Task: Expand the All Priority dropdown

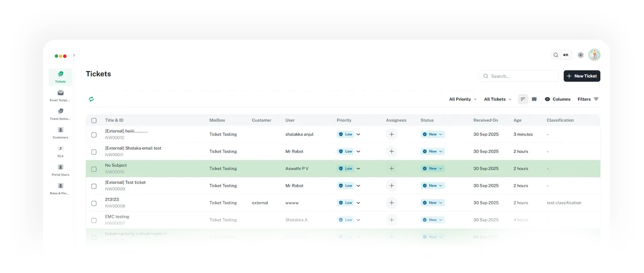Action: point(462,99)
